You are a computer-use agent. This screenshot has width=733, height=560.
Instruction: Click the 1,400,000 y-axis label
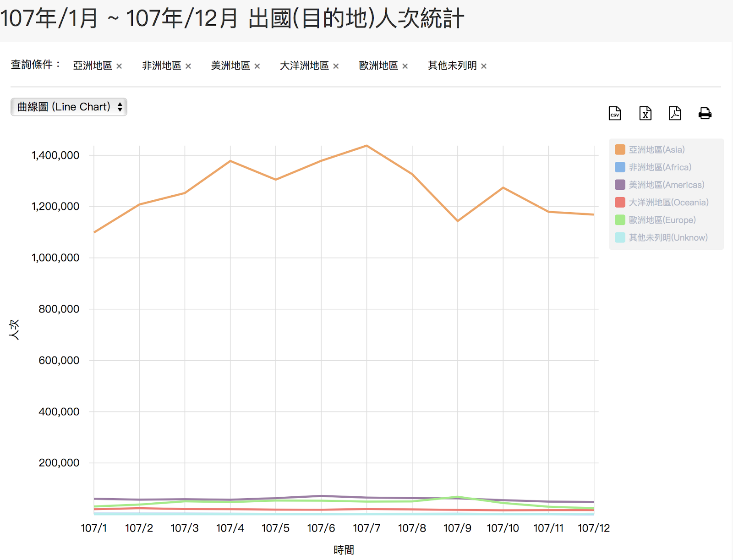tap(55, 155)
